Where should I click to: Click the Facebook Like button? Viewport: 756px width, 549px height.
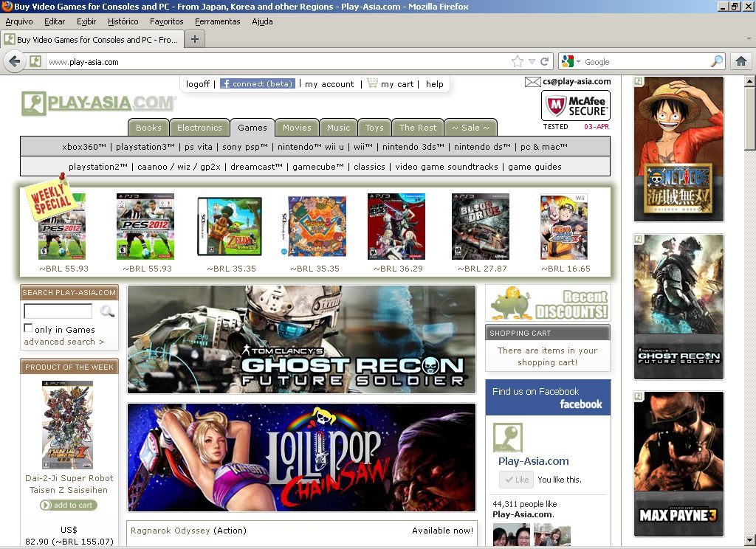[515, 480]
